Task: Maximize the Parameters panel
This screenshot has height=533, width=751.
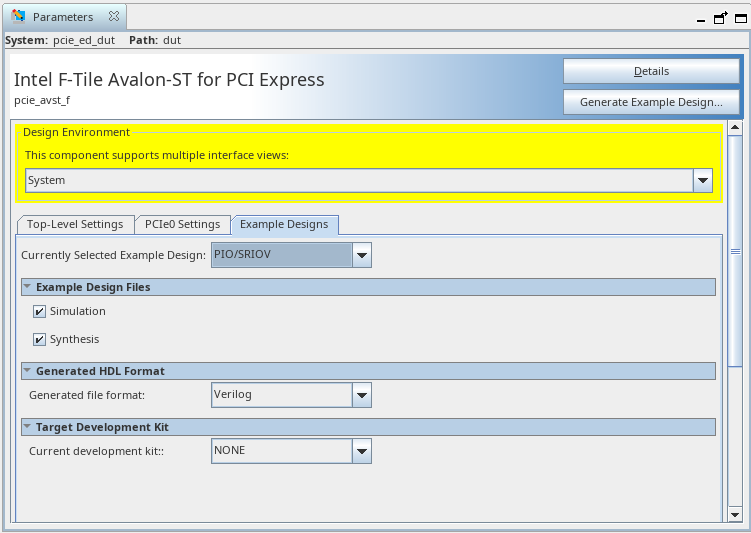Action: point(740,19)
